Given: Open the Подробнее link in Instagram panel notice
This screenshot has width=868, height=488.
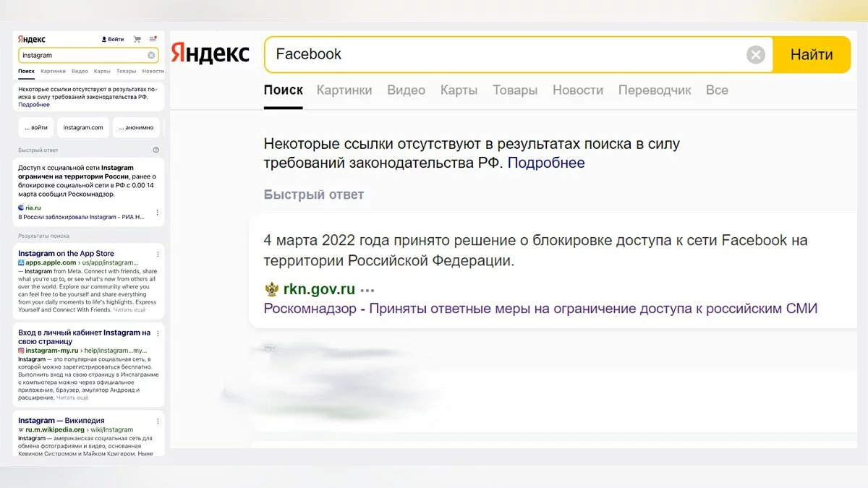Looking at the screenshot, I should click(x=34, y=105).
